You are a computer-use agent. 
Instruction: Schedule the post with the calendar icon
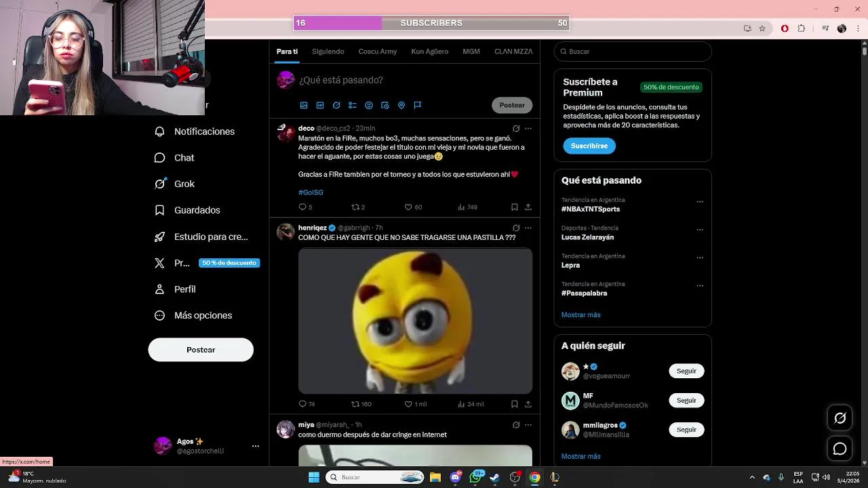click(x=385, y=105)
